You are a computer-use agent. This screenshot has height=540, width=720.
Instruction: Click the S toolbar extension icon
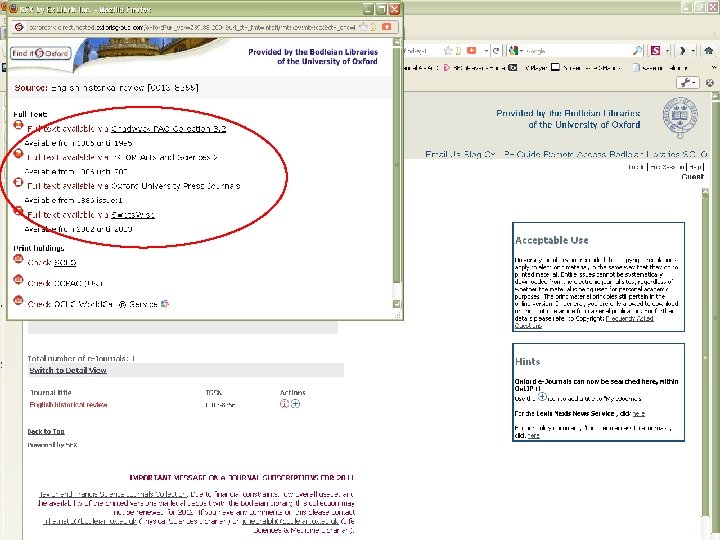[x=656, y=51]
